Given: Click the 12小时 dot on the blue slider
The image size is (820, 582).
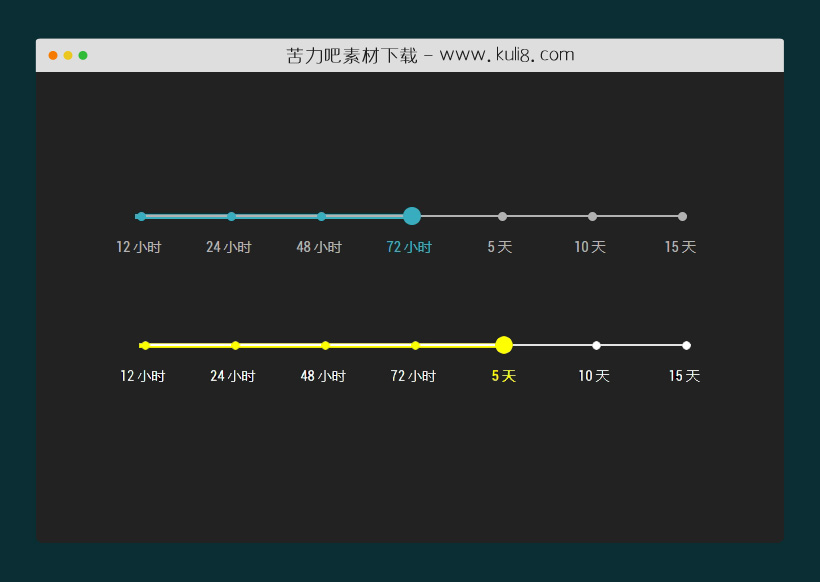Looking at the screenshot, I should pos(141,216).
